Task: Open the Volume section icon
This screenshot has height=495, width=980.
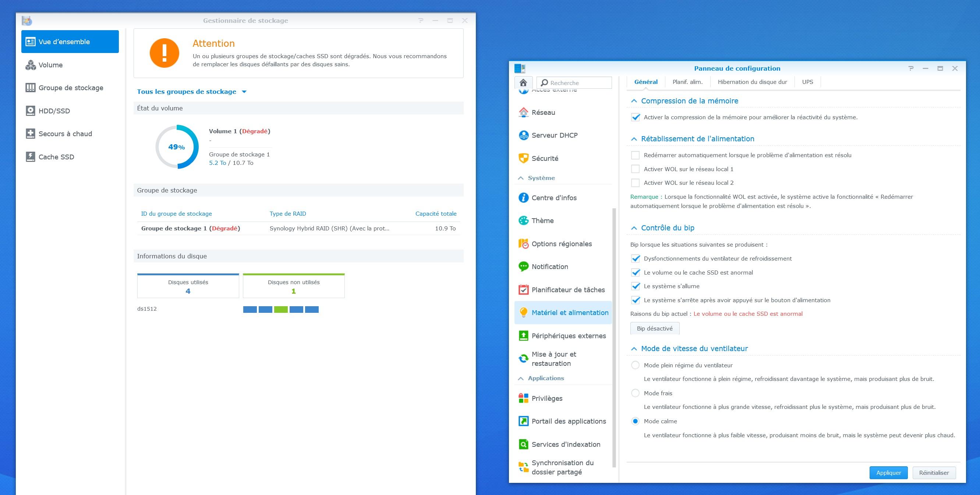Action: coord(31,65)
